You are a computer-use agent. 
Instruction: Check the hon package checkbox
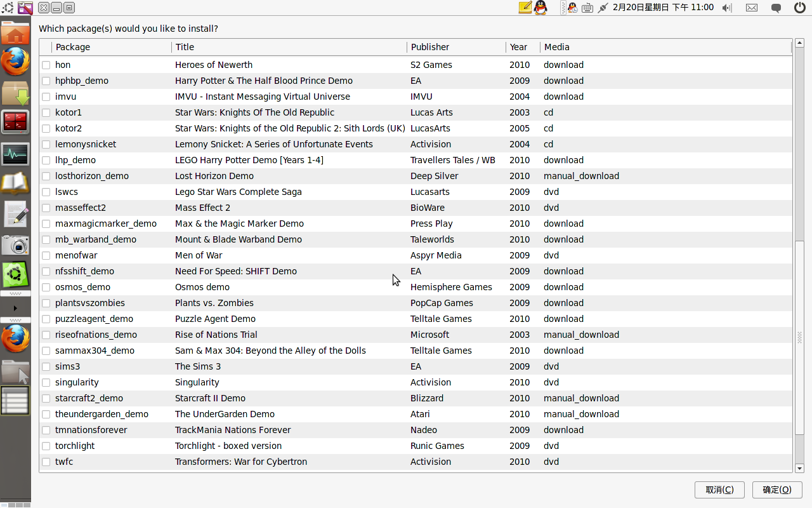pyautogui.click(x=46, y=65)
